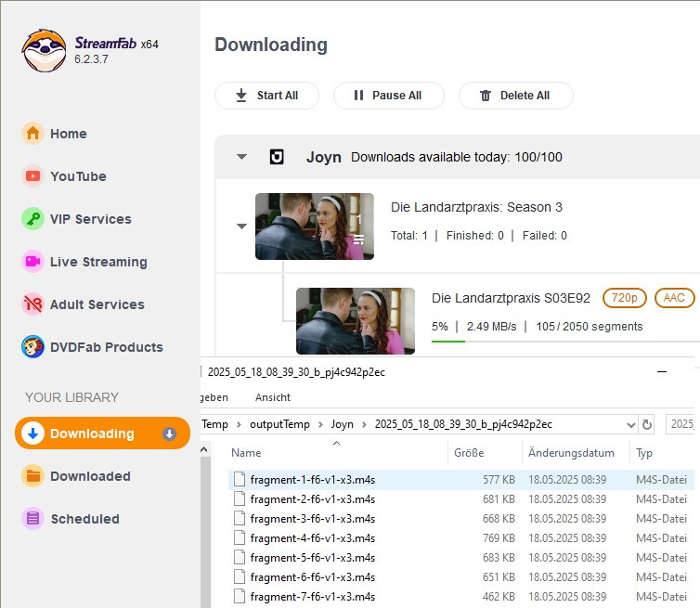Click the StreamFab sloth logo icon
This screenshot has height=608, width=700.
tap(44, 50)
